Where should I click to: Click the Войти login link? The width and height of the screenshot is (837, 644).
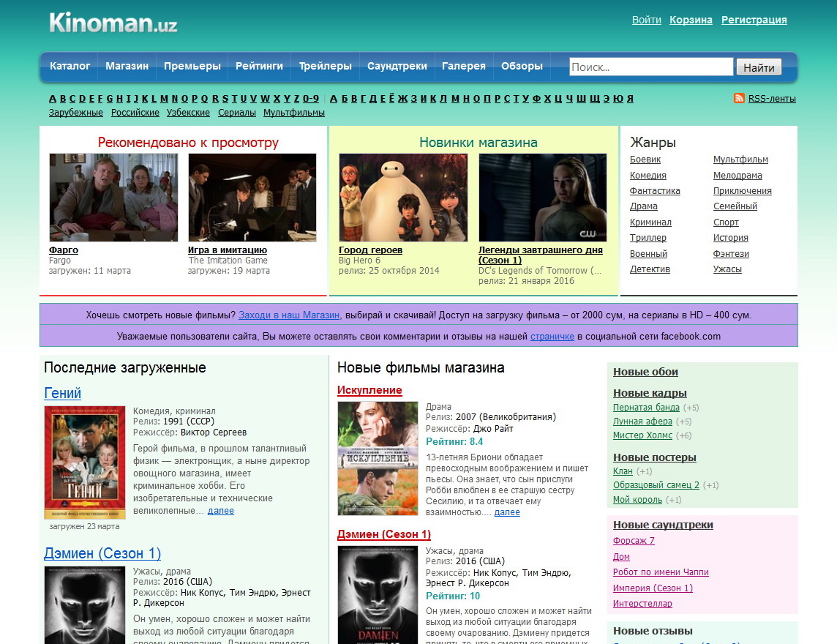pyautogui.click(x=647, y=20)
